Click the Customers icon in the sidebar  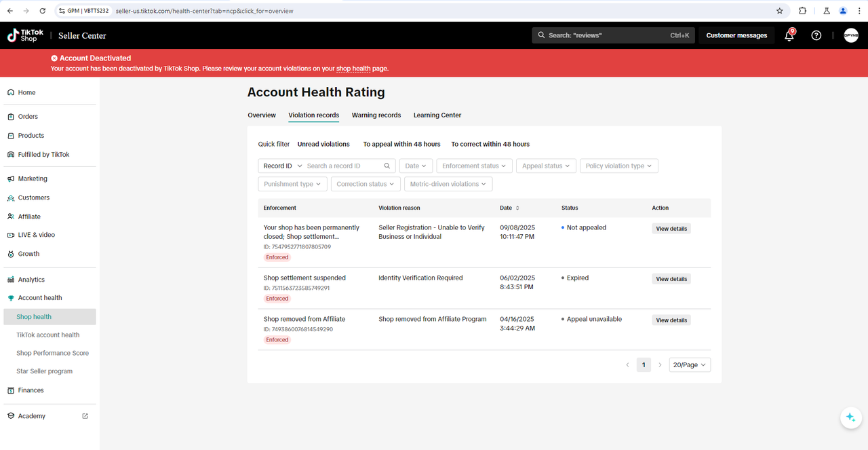(x=11, y=198)
